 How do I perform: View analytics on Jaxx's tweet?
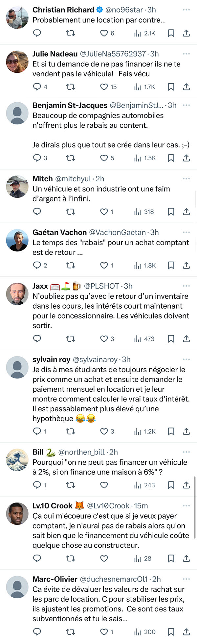(x=144, y=339)
